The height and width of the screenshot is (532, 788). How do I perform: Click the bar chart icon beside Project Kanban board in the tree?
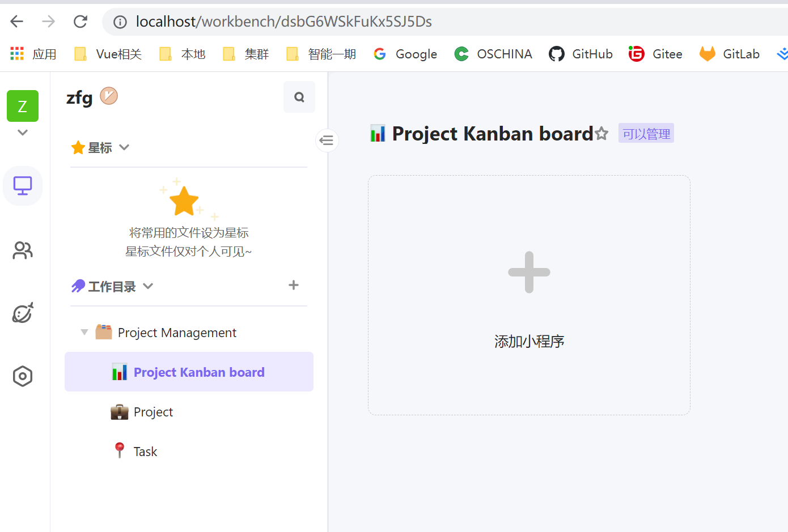pyautogui.click(x=120, y=372)
